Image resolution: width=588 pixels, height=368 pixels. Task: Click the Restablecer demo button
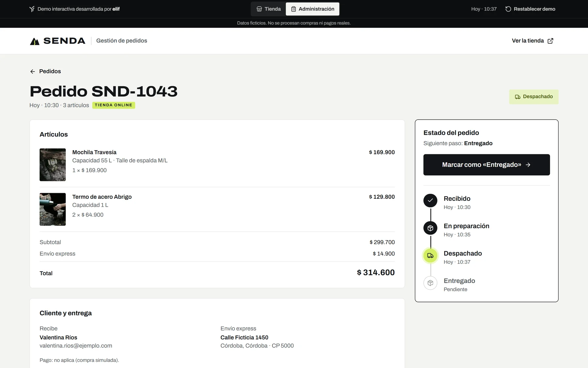point(530,9)
